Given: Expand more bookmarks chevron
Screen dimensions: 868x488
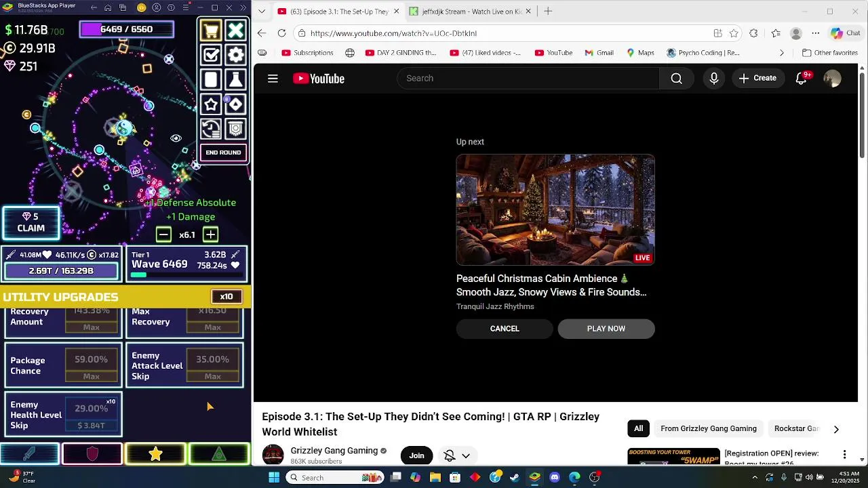Looking at the screenshot, I should click(x=782, y=53).
